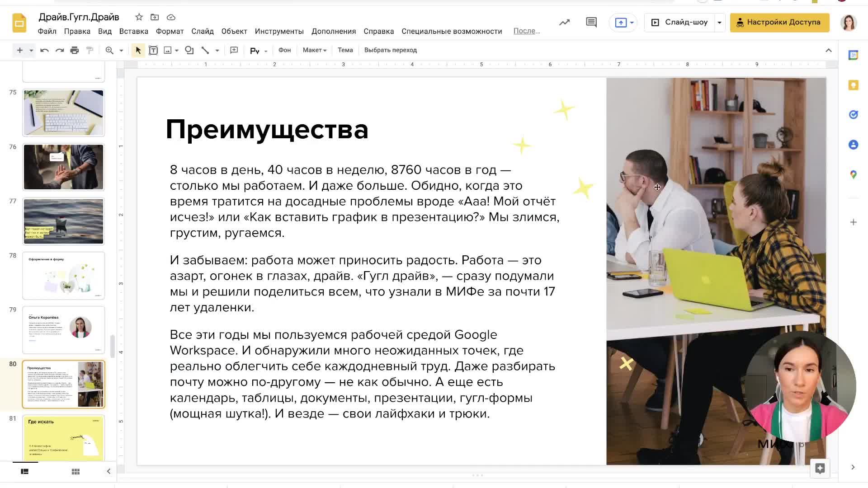Image resolution: width=868 pixels, height=488 pixels.
Task: Select slide 76 handshake thumbnail
Action: (x=63, y=167)
